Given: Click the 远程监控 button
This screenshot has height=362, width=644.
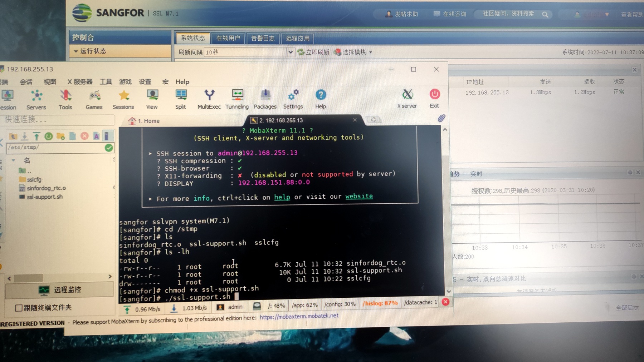Looking at the screenshot, I should 60,290.
